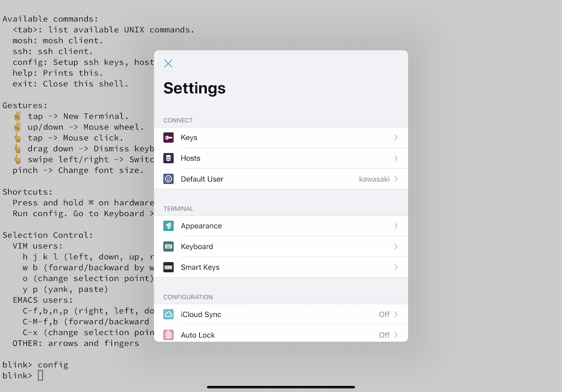The height and width of the screenshot is (392, 562).
Task: Open the Hosts settings row
Action: point(281,158)
